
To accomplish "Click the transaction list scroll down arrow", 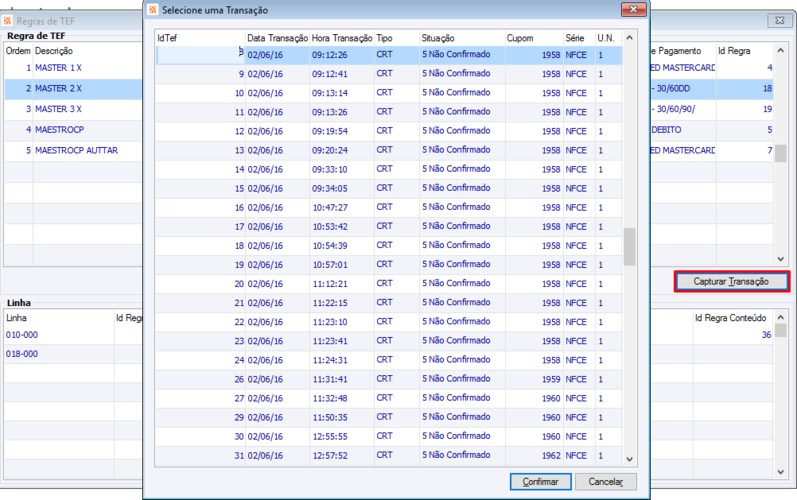I will (629, 459).
